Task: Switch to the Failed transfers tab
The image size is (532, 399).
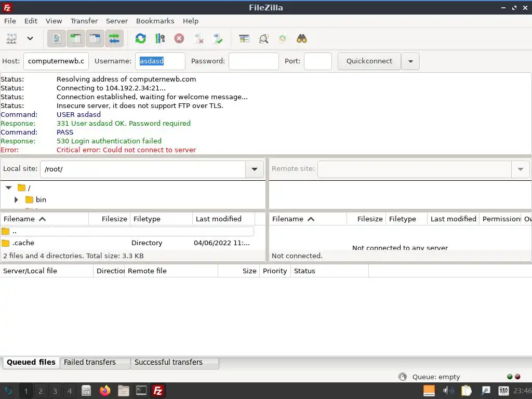Action: (95, 362)
